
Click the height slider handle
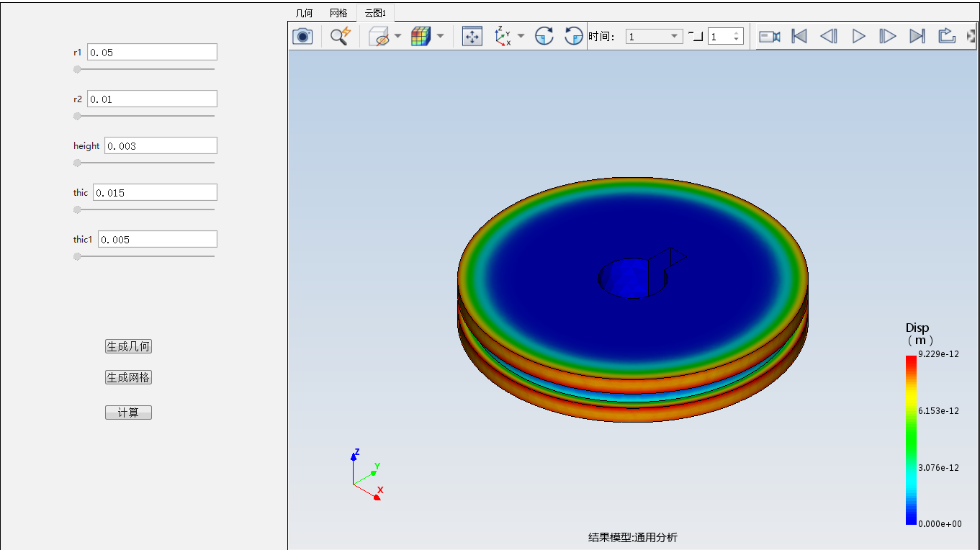point(77,163)
